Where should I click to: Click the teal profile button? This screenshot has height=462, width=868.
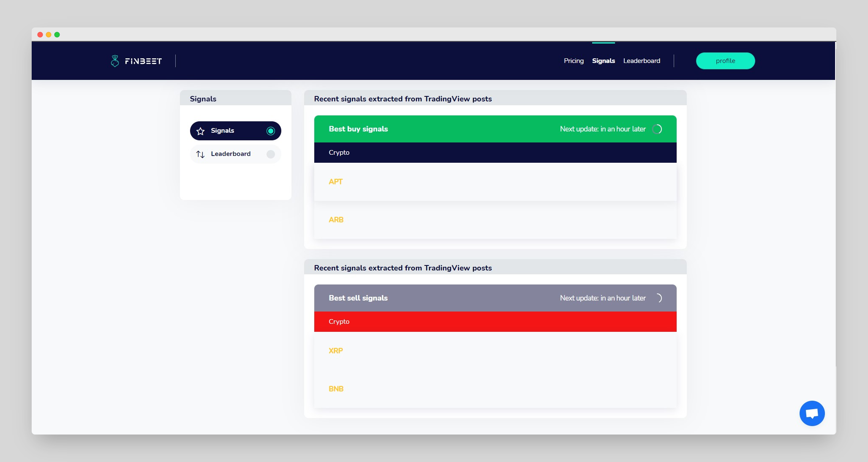point(725,61)
